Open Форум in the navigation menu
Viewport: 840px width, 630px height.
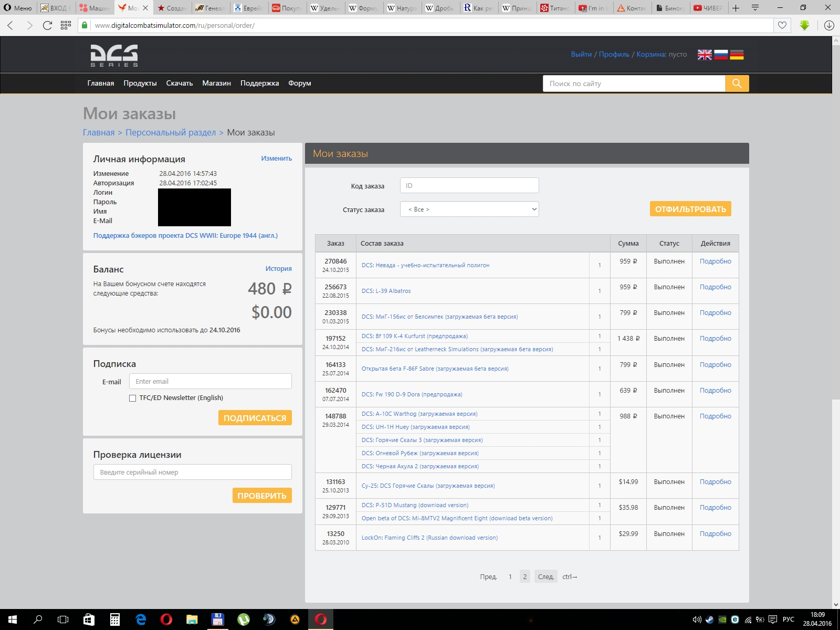[x=300, y=83]
